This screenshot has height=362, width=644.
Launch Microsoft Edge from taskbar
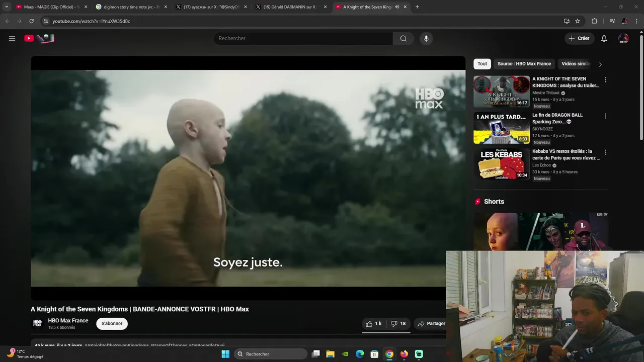360,354
